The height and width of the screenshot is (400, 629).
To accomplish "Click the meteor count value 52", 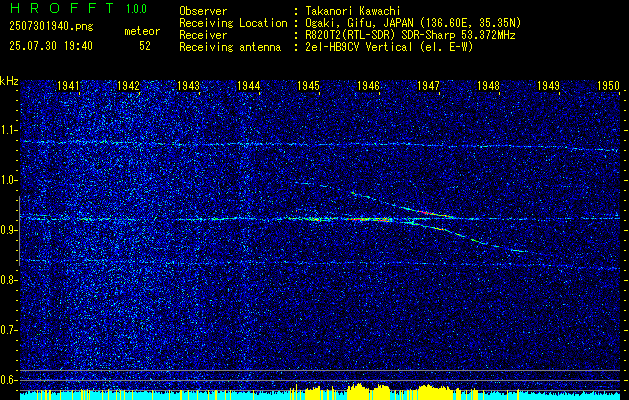I will click(145, 46).
